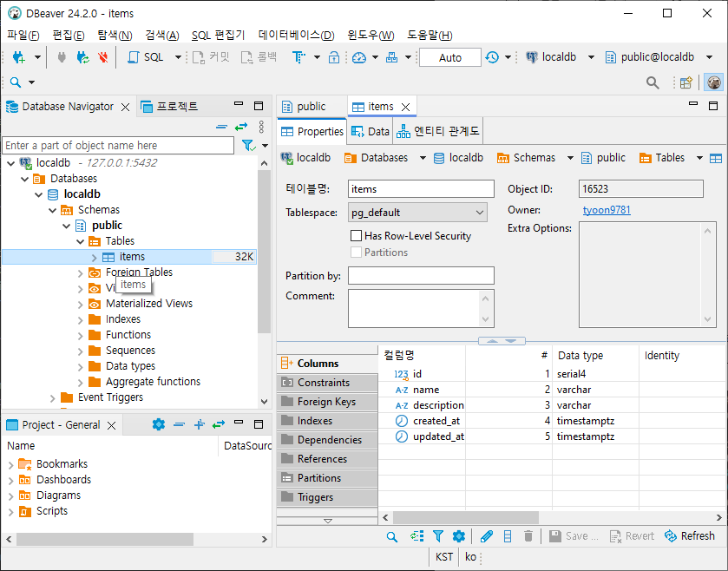The image size is (728, 571).
Task: Click the open perspective icon
Action: click(686, 82)
